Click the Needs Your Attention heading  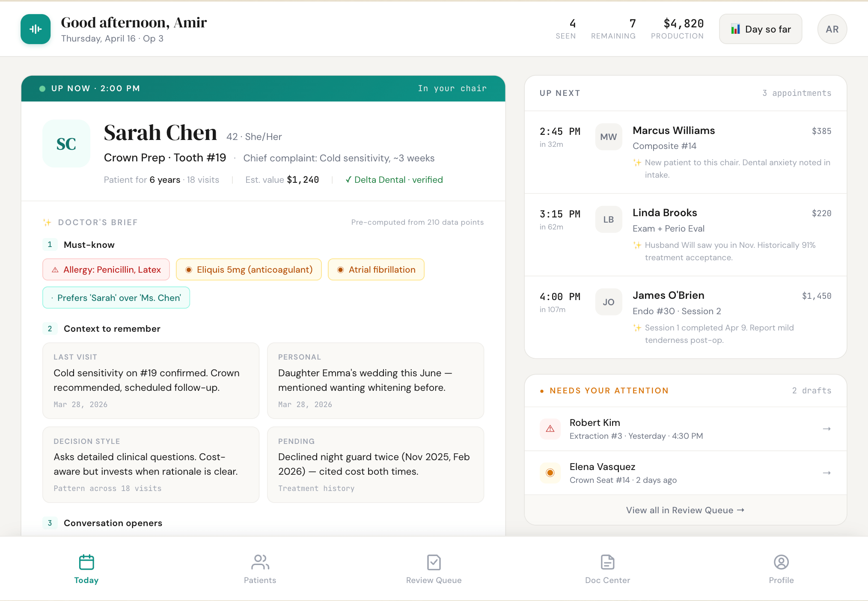click(x=609, y=391)
